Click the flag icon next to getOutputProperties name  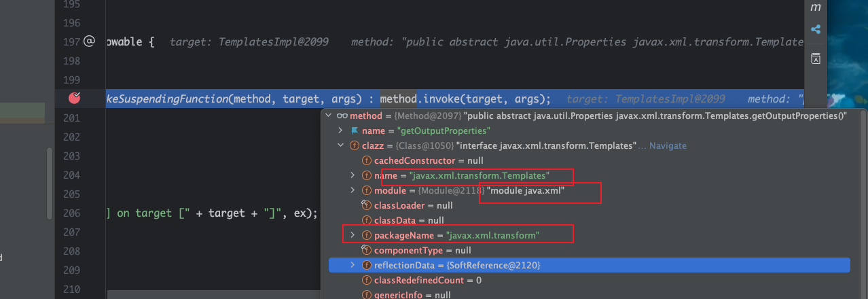point(354,130)
